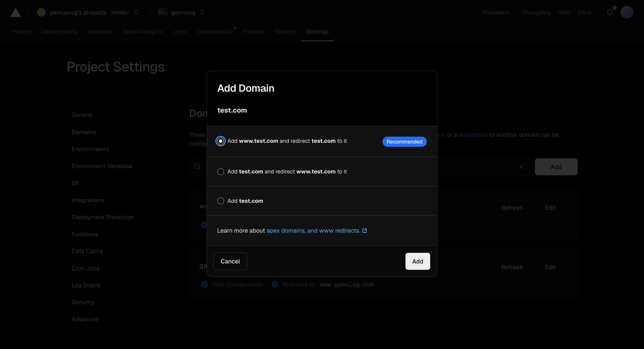Click the Hobby plan badge

pyautogui.click(x=119, y=12)
